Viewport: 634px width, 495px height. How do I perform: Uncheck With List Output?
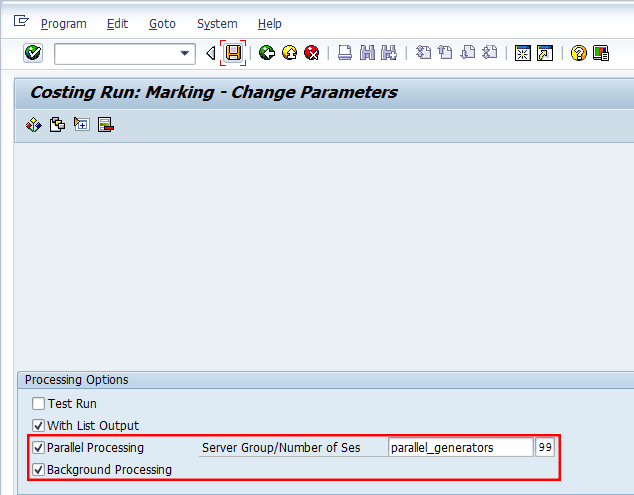[38, 425]
